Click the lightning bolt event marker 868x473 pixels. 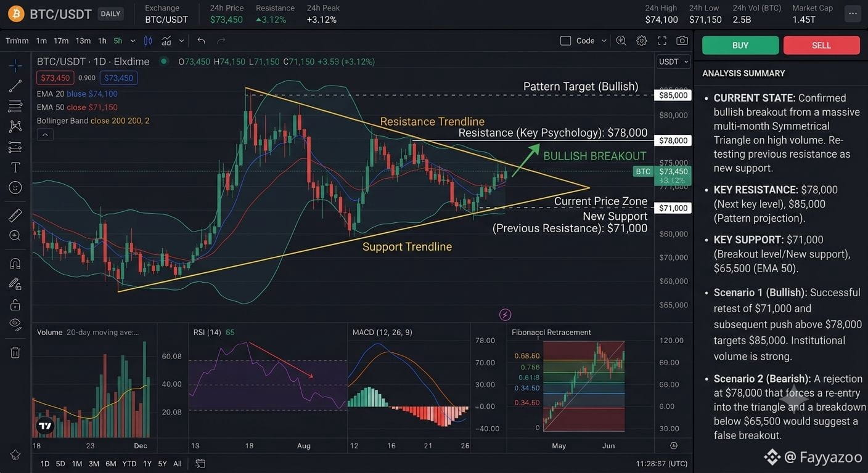point(505,315)
